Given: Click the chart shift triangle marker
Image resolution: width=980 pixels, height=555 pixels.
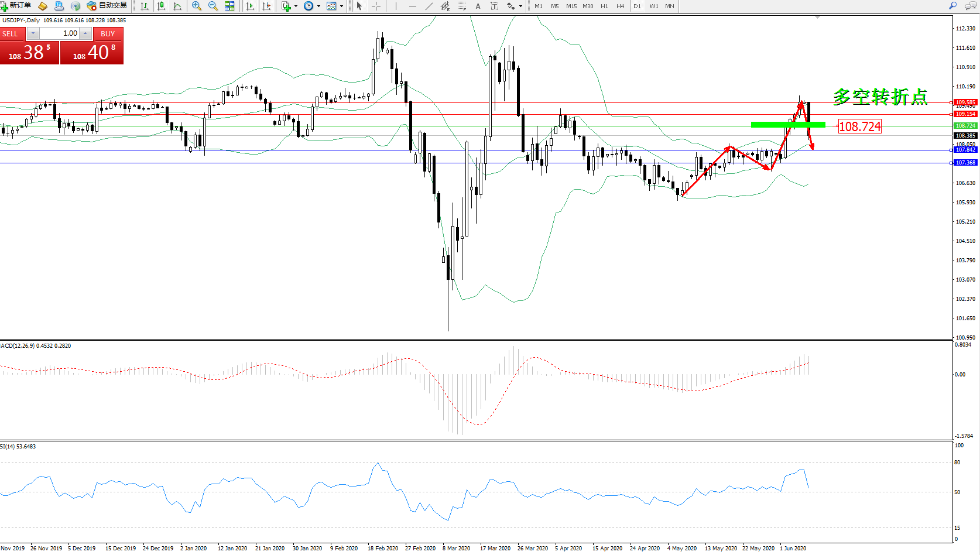Looking at the screenshot, I should tap(817, 18).
